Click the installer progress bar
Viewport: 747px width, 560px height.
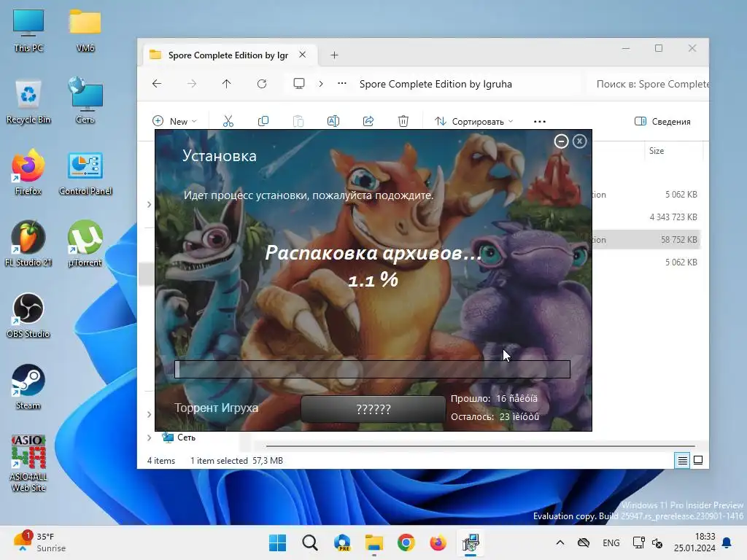pyautogui.click(x=372, y=369)
